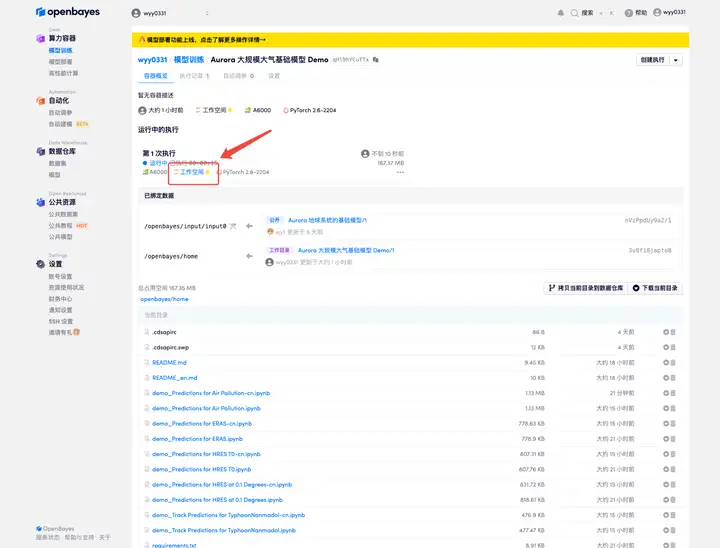Delete demo_Track Predictions for TyphoonNanmadol-cn.ipynb via trash icon
The width and height of the screenshot is (720, 548).
[673, 515]
